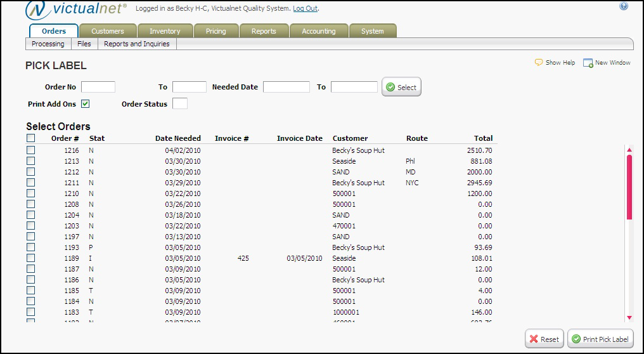
Task: Check the box for order 1193
Action: [31, 247]
